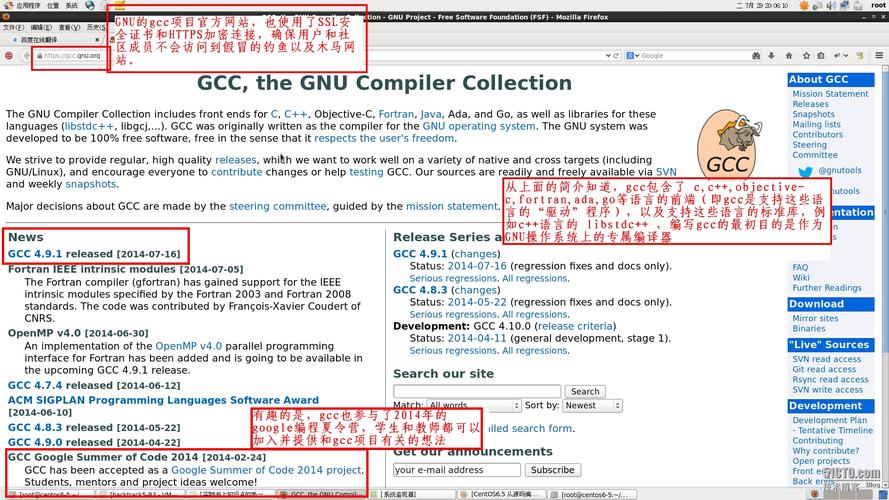The height and width of the screenshot is (500, 889).
Task: Open the toolbar dropdown arrow beside the back-forward addon
Action: point(845,56)
